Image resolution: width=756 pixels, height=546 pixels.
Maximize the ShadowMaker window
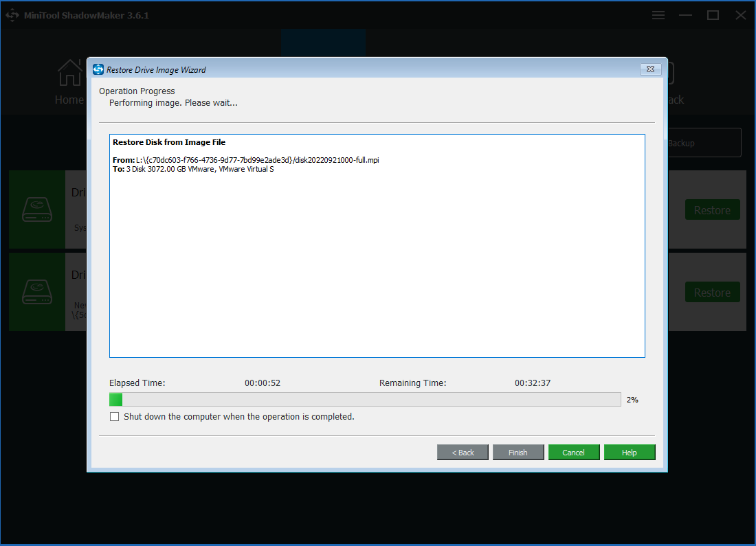[x=713, y=15]
